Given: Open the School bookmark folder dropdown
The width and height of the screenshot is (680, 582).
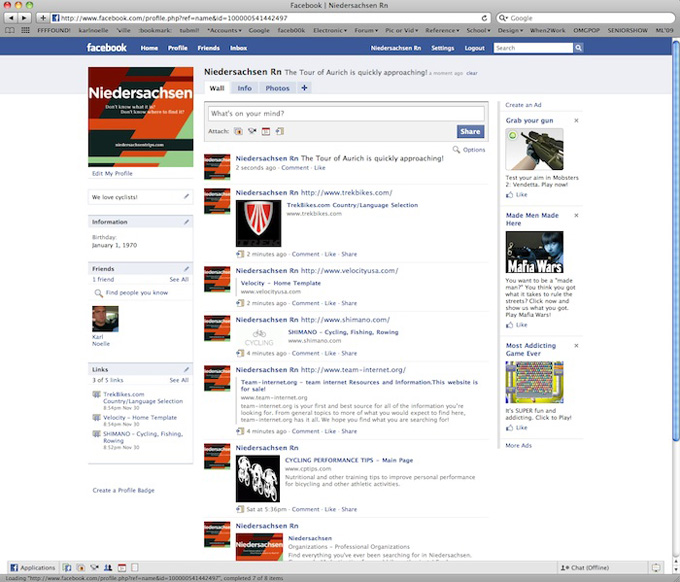Looking at the screenshot, I should [x=478, y=30].
